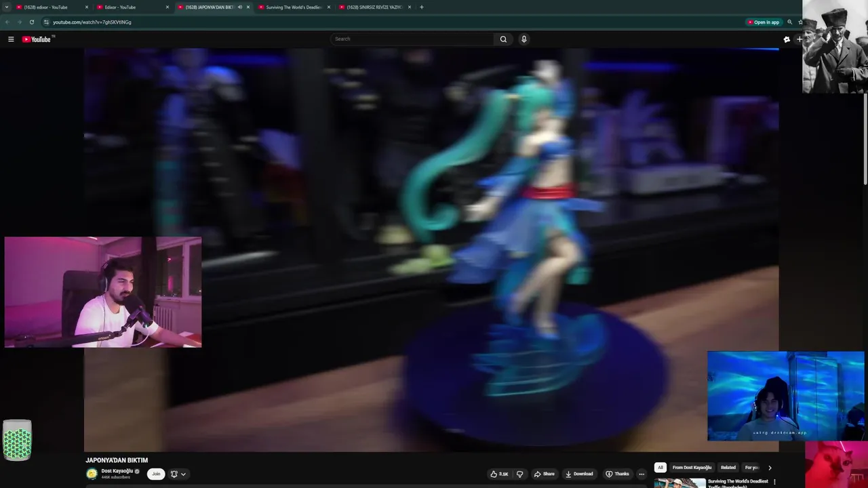Switch to Edixor - YouTube tab
Image resolution: width=868 pixels, height=488 pixels.
click(x=129, y=7)
